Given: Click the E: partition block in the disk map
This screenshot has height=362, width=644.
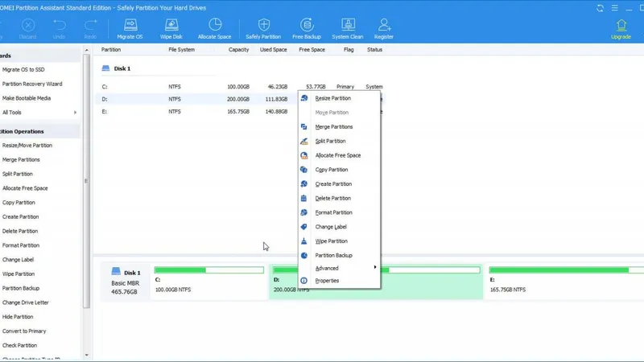Looking at the screenshot, I should coord(563,282).
